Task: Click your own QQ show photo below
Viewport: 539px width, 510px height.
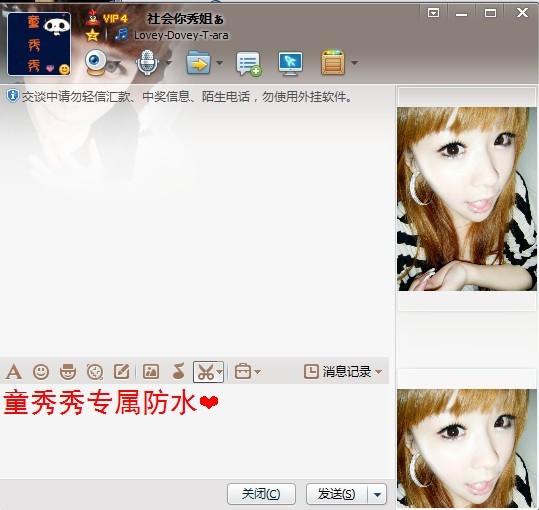Action: click(467, 449)
